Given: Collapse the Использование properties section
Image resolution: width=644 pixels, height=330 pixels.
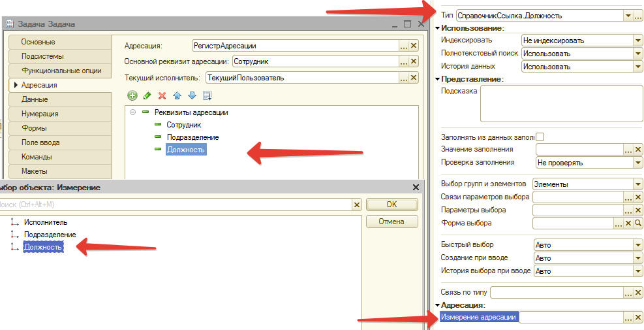Looking at the screenshot, I should [437, 28].
